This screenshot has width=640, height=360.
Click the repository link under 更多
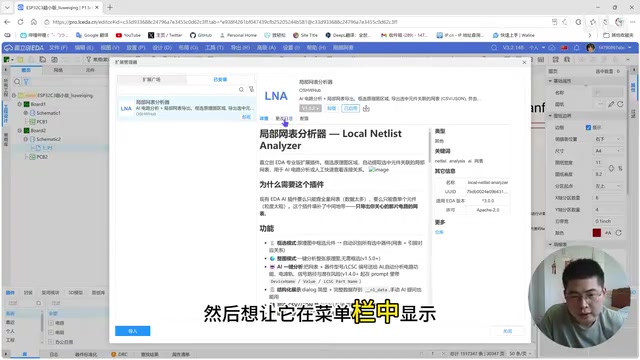coord(439,232)
